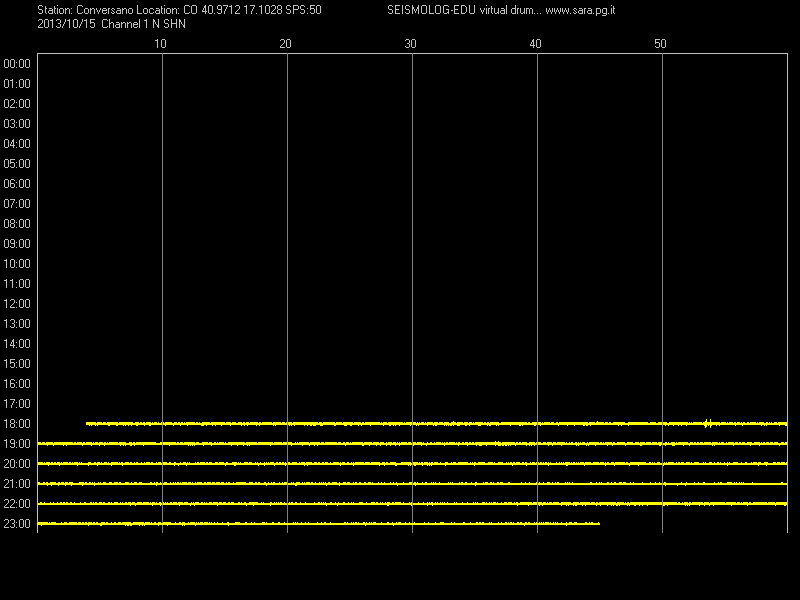Viewport: 800px width, 600px height.
Task: Click the minute 40 axis label
Action: coord(535,44)
